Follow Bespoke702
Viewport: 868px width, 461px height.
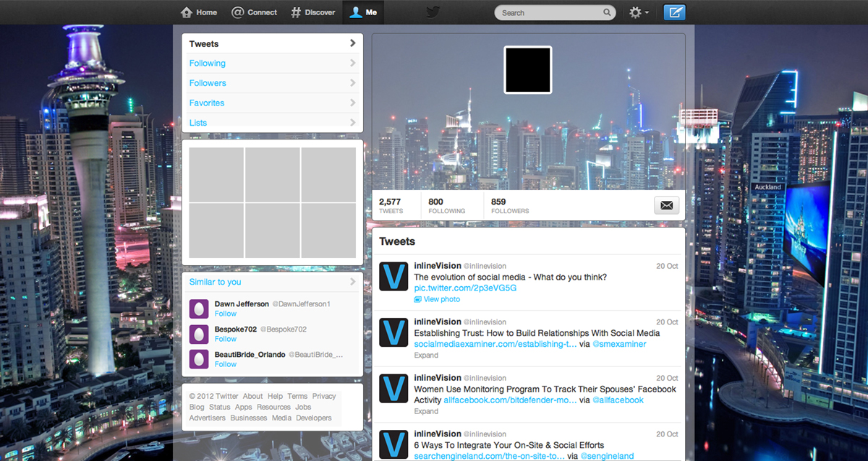225,339
